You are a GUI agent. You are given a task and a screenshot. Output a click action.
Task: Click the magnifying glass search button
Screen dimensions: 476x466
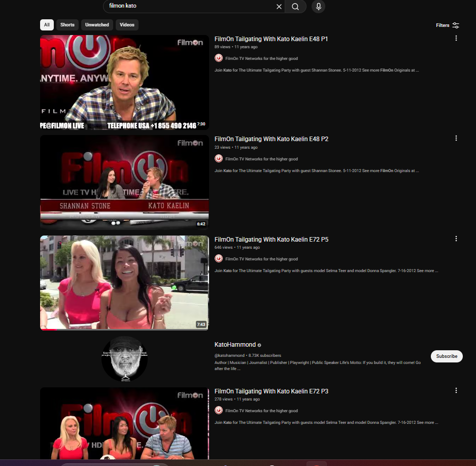(295, 7)
